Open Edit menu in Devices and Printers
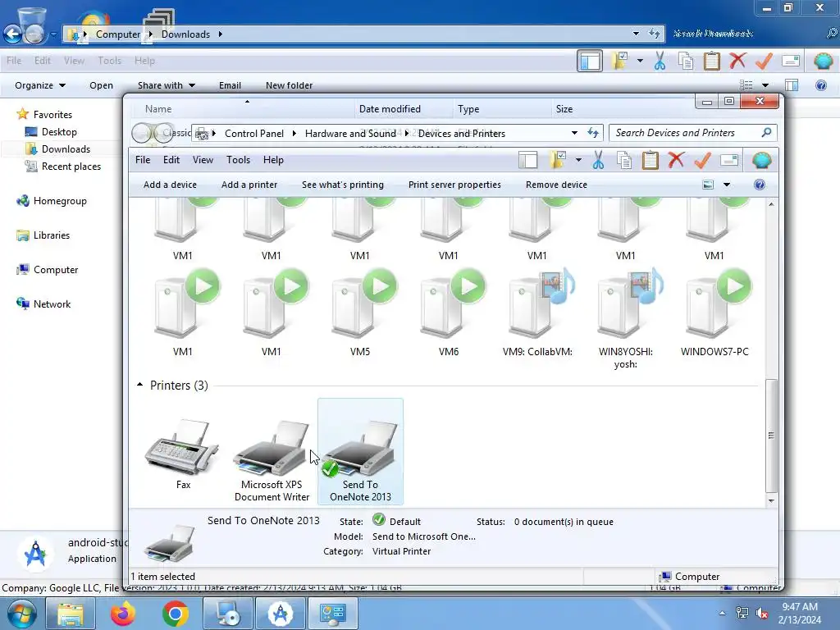 (171, 160)
